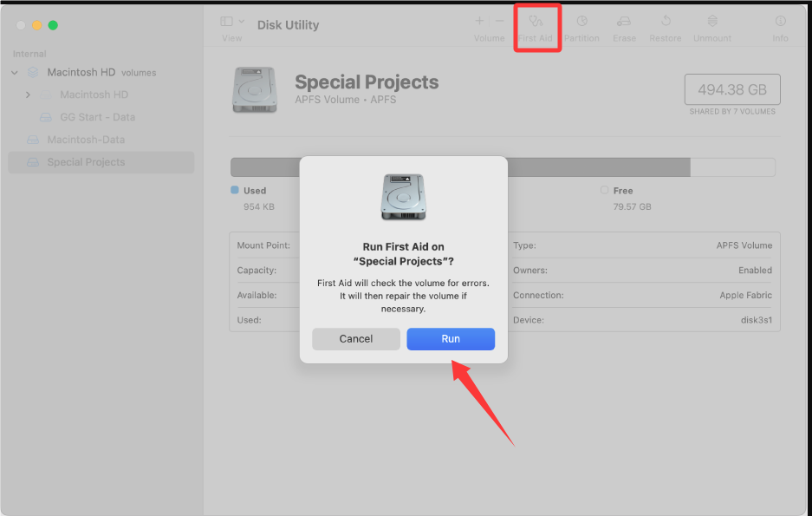Click the '79.57 GB' free value
The height and width of the screenshot is (516, 812).
tap(632, 206)
